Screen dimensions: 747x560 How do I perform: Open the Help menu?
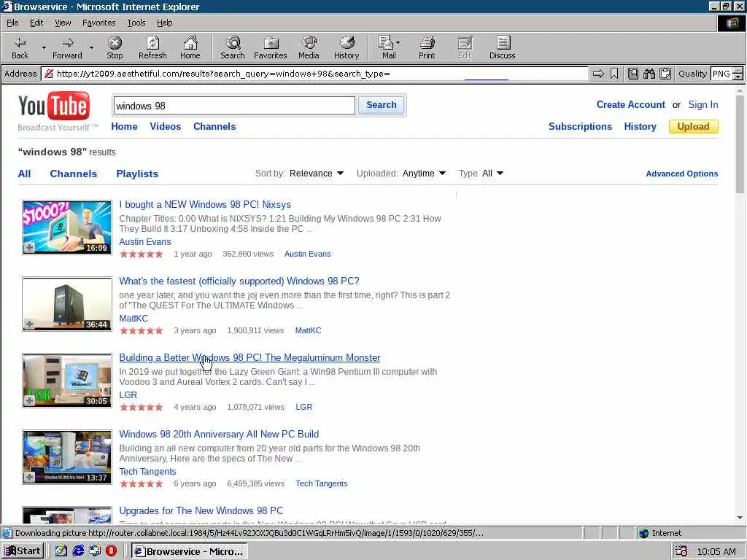[x=164, y=23]
